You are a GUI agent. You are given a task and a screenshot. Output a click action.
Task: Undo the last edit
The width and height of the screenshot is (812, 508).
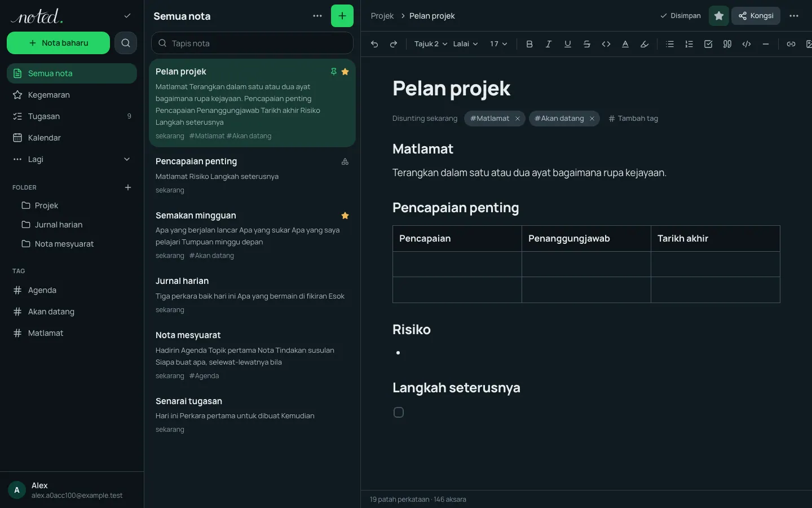(x=374, y=44)
